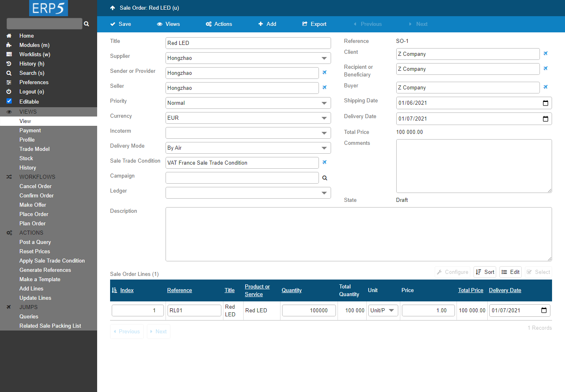Screen dimensions: 565x392
Task: Open the Currency dropdown
Action: tap(248, 118)
